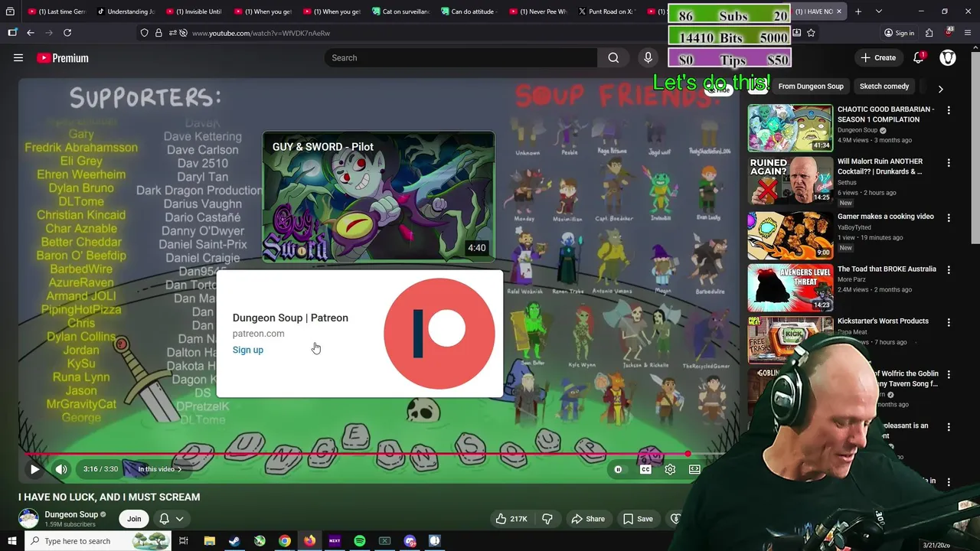Go to the YouTube Premium home logo
The width and height of the screenshot is (980, 551).
click(63, 57)
